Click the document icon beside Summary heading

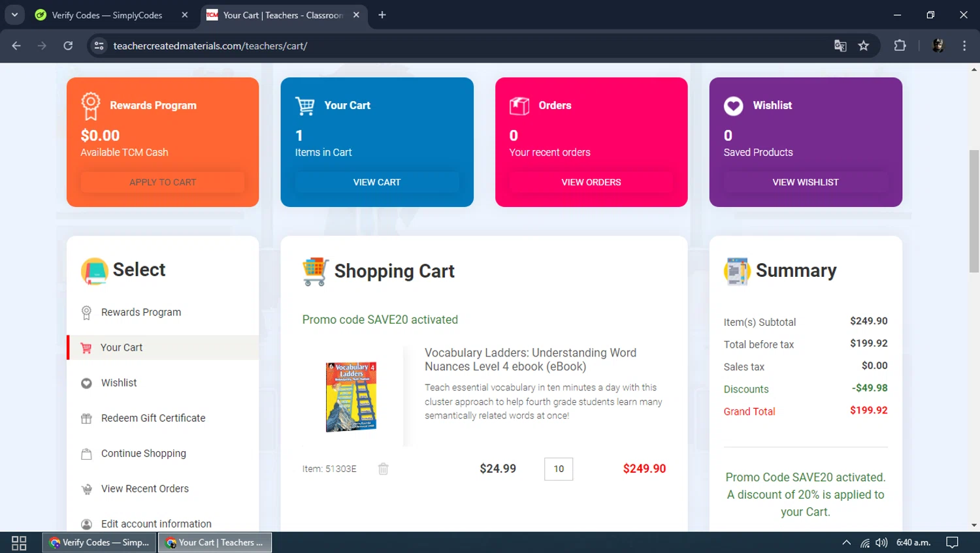(x=737, y=271)
